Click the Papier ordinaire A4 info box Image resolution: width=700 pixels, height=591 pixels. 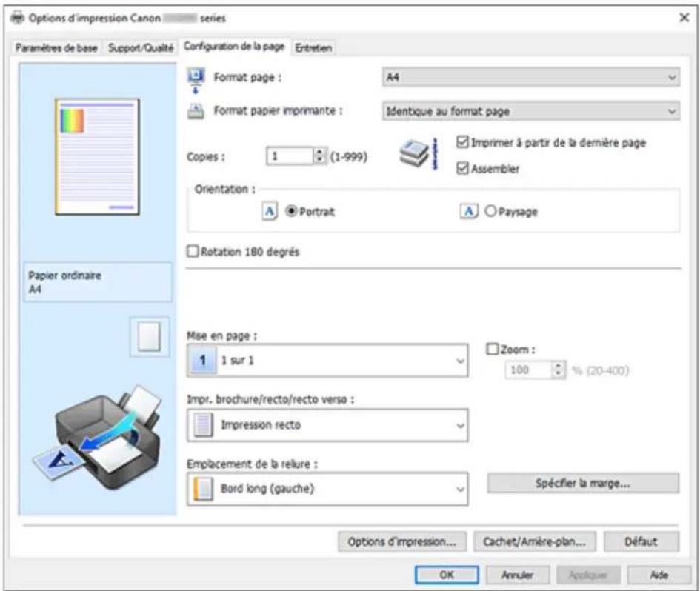[x=97, y=282]
